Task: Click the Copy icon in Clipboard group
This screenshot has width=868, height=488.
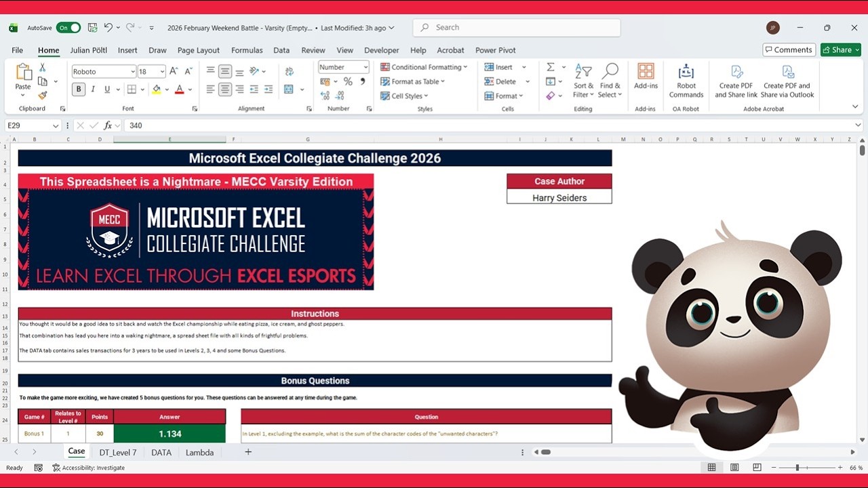Action: 42,81
